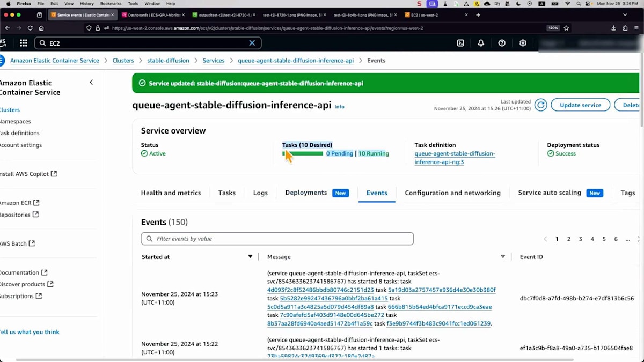Open Amazon Elastic Container Service breadcrumb
Screen dimensions: 644x362
pos(55,61)
